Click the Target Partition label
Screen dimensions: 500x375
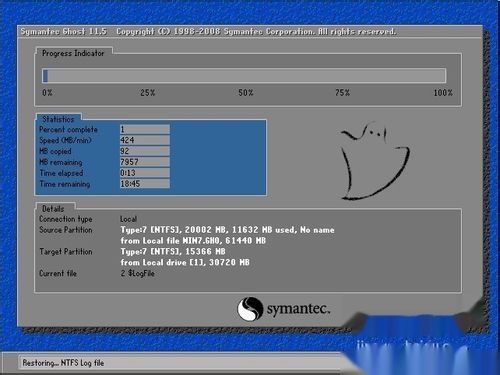[x=66, y=251]
